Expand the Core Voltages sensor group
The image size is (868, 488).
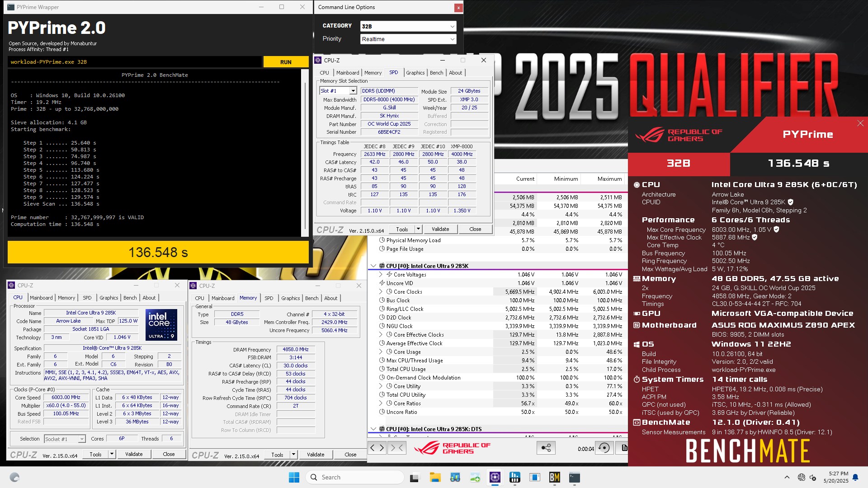click(381, 274)
